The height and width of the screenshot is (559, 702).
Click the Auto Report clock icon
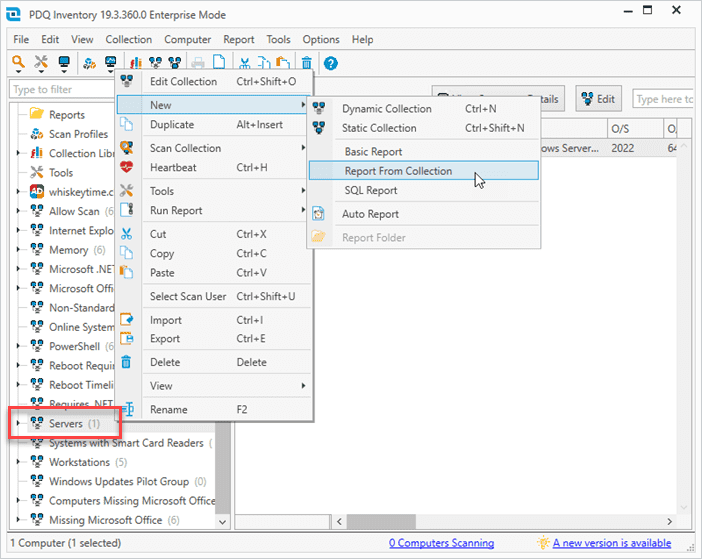click(x=318, y=214)
